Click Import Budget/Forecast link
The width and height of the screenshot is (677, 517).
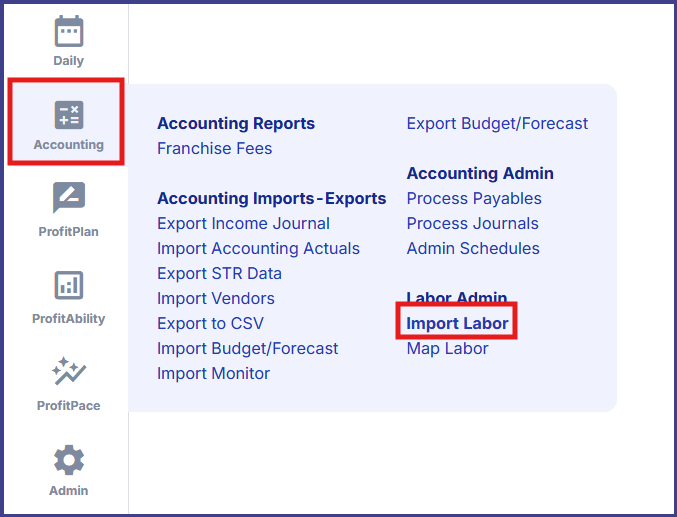pos(247,349)
